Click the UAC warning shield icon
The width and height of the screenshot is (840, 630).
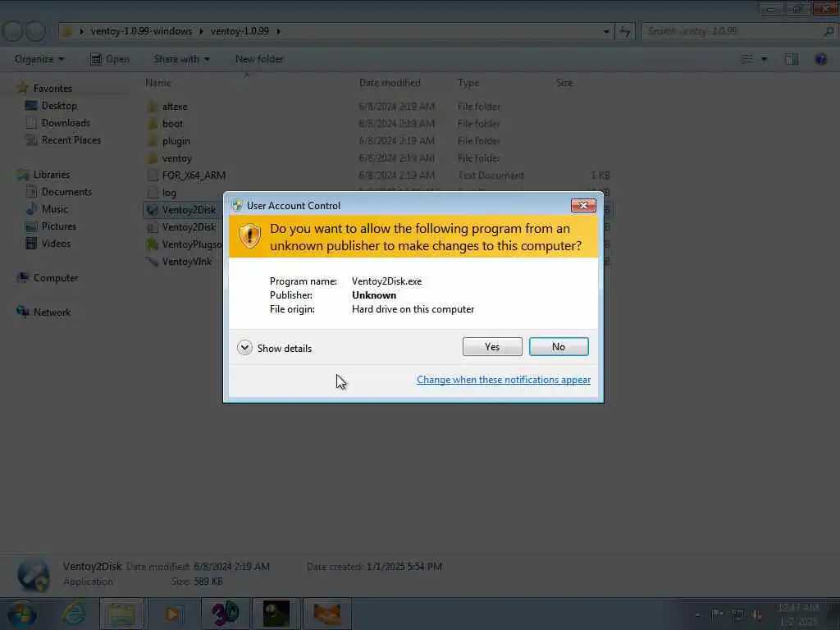[x=249, y=235]
